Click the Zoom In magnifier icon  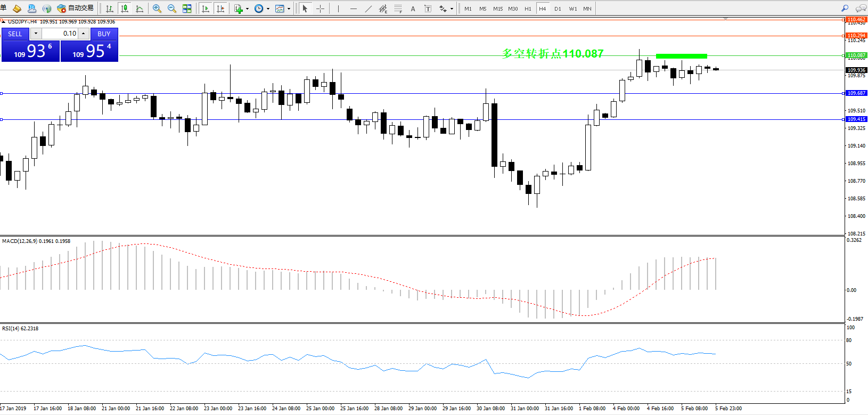coord(157,9)
